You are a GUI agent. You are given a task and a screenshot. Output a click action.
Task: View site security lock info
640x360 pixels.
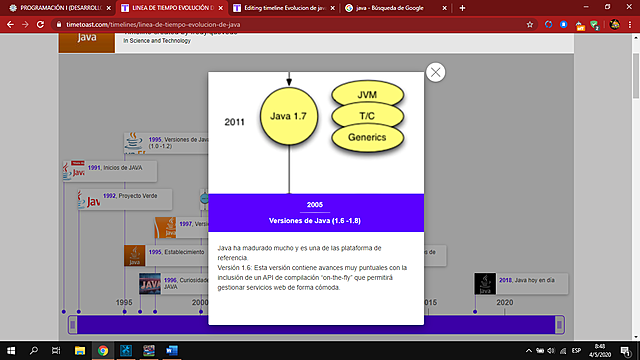[x=59, y=24]
